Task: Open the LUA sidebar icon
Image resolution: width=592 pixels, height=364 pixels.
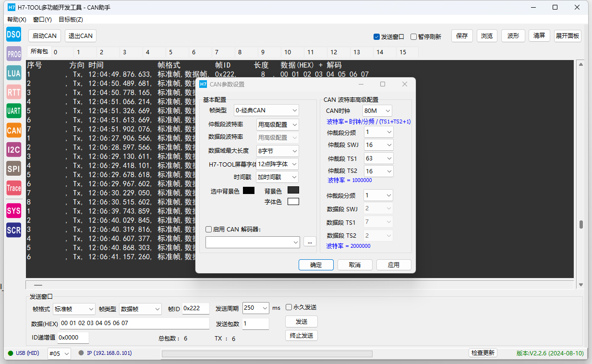Action: (13, 73)
